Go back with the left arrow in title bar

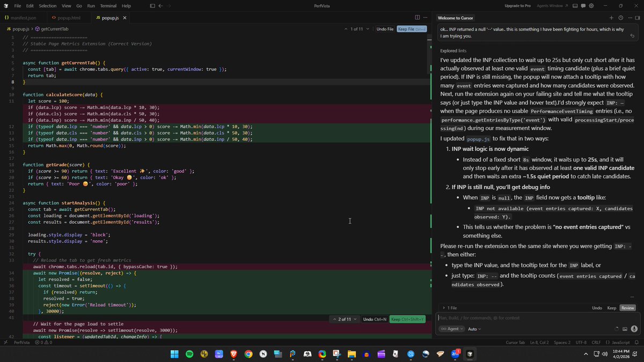(x=161, y=5)
